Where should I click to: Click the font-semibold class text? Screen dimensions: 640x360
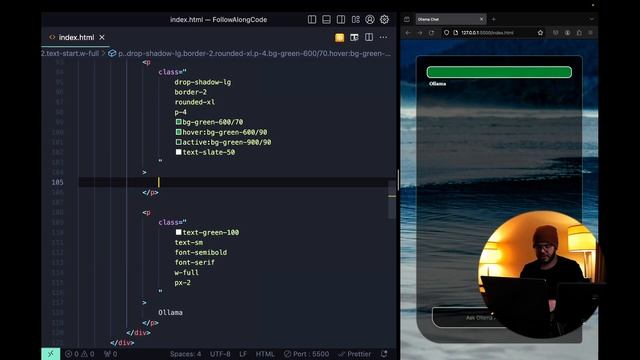(201, 253)
